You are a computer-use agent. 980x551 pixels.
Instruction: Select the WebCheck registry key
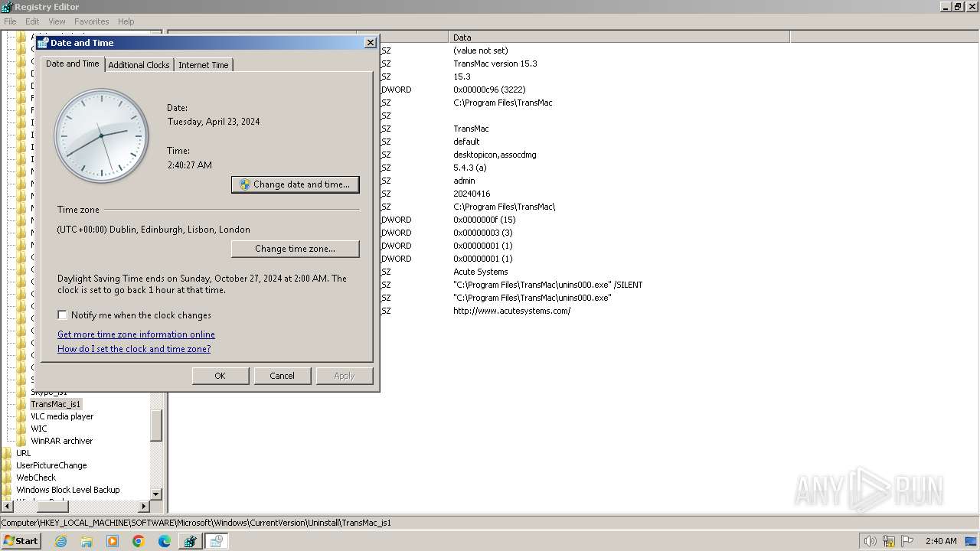(36, 478)
